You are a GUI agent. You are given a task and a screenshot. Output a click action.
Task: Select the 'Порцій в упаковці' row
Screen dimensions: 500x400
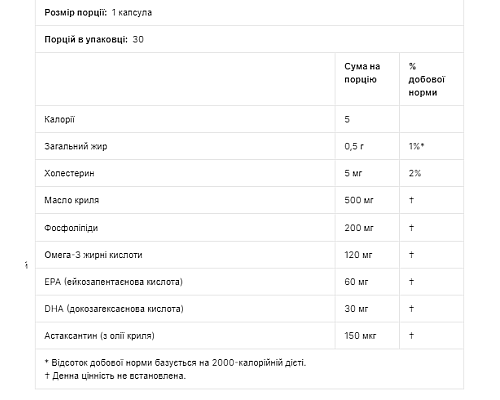pos(249,39)
